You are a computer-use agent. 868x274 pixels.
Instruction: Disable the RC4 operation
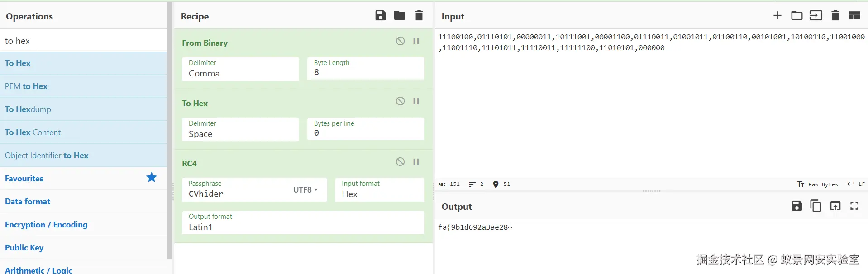(x=400, y=162)
